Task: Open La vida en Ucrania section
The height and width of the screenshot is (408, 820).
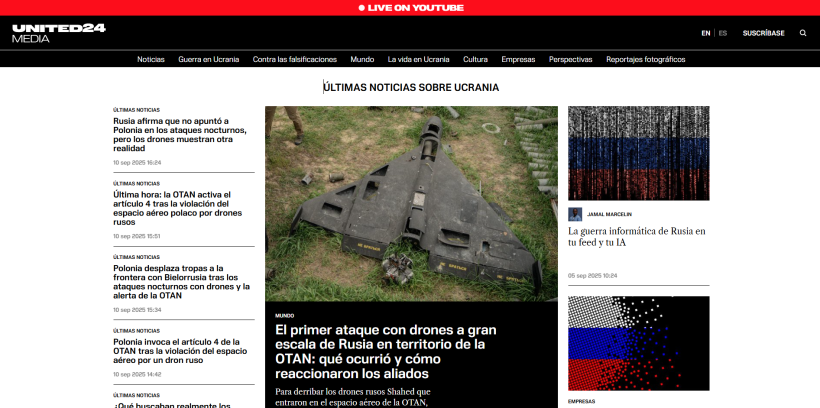Action: [x=418, y=59]
